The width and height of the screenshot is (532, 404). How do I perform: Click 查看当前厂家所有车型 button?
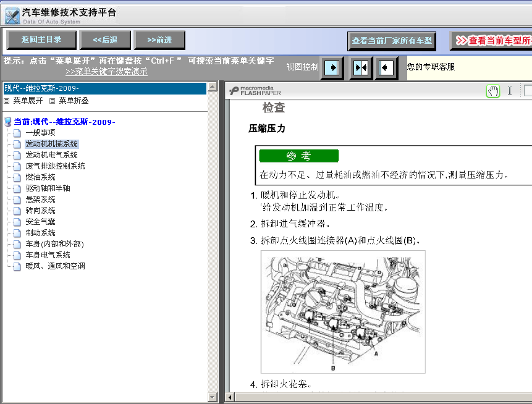tap(392, 41)
